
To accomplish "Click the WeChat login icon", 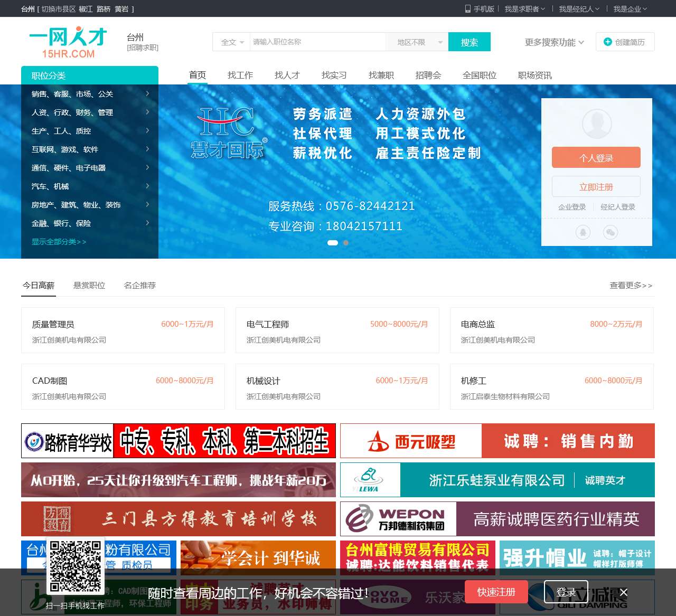I will (611, 232).
